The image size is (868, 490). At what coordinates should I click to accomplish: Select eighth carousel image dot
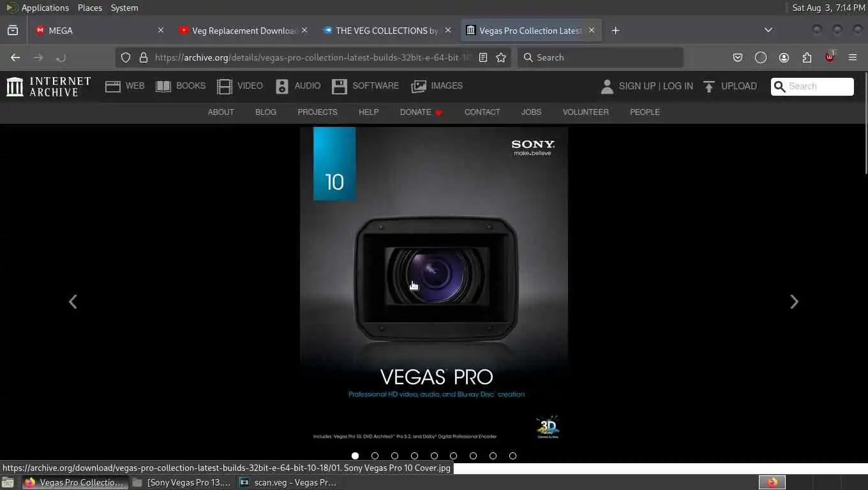click(x=493, y=456)
